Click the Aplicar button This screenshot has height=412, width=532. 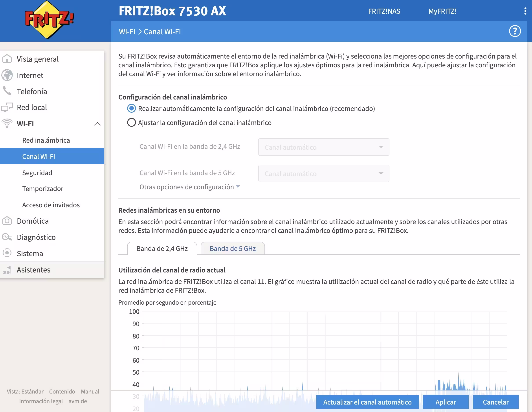coord(446,402)
